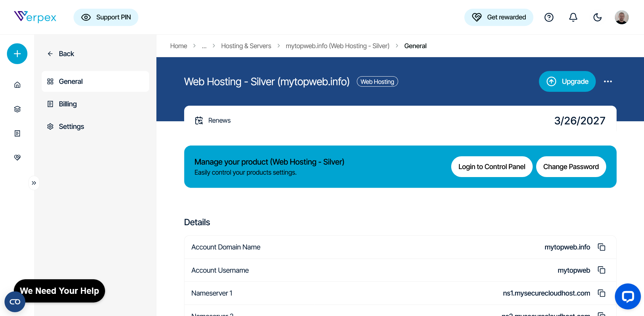Image resolution: width=644 pixels, height=316 pixels.
Task: Click mytopweb.info domain value
Action: click(567, 247)
